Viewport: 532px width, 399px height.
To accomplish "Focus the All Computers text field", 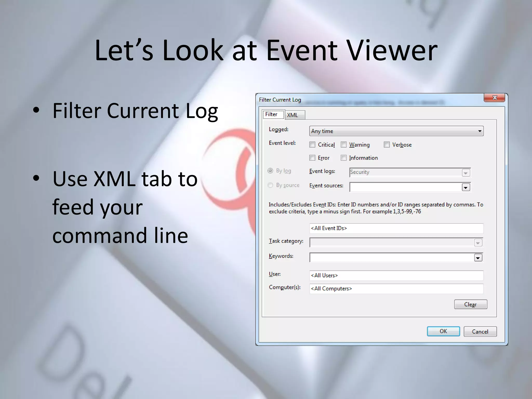I will (396, 289).
